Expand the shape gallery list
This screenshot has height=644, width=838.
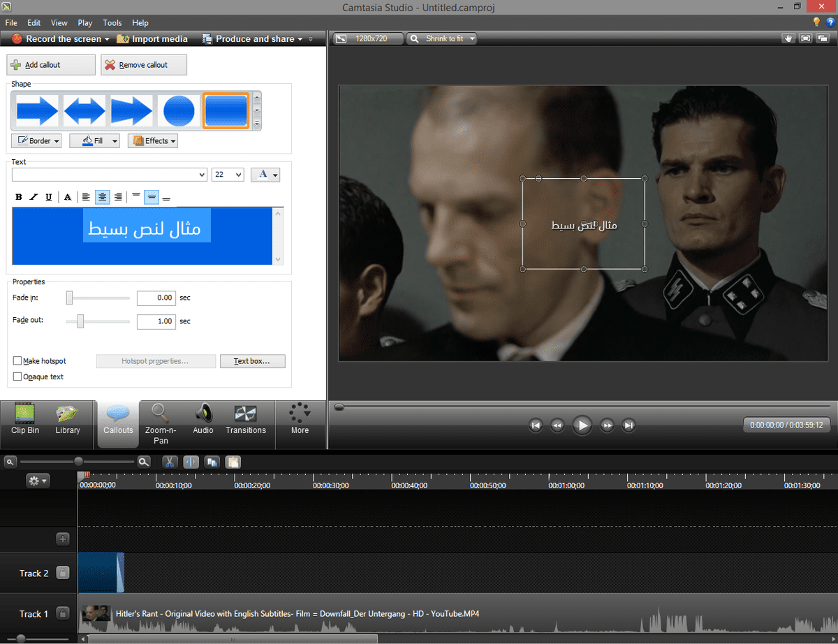[x=256, y=124]
